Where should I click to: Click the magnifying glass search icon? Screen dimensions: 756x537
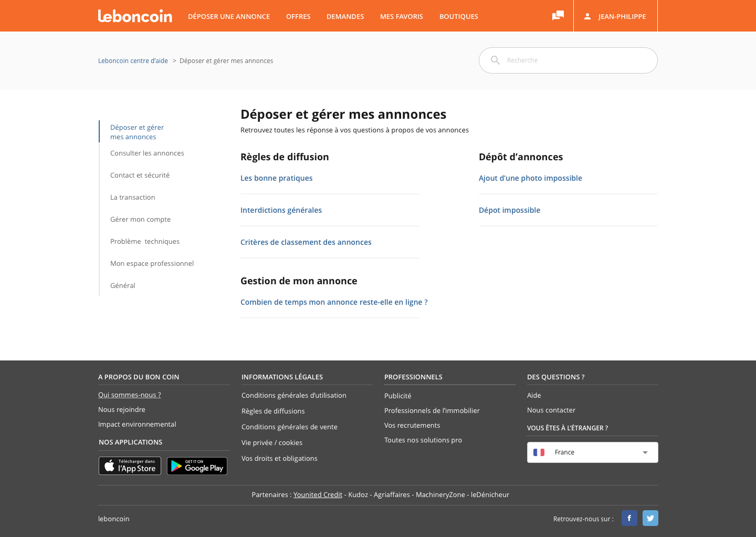(495, 60)
